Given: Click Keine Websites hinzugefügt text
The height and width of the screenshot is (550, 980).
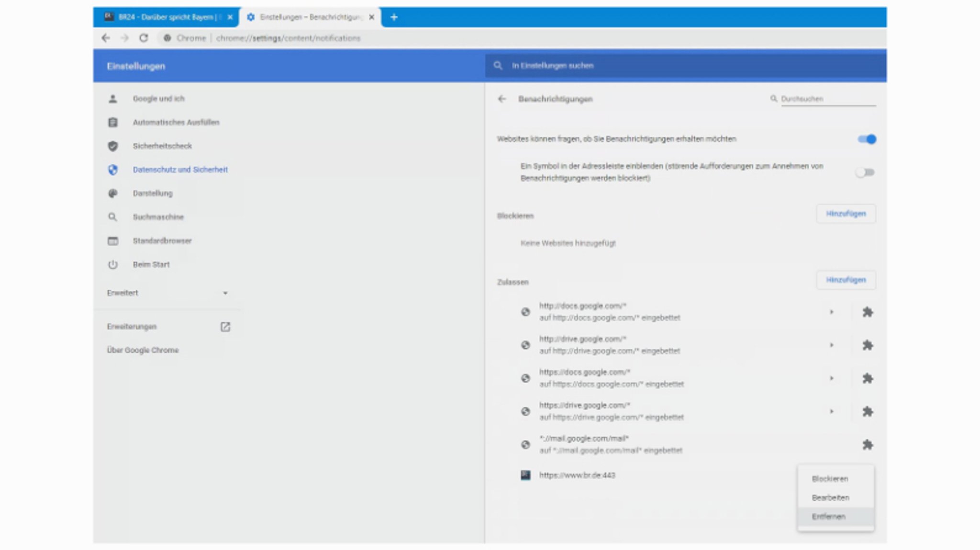Looking at the screenshot, I should point(568,243).
